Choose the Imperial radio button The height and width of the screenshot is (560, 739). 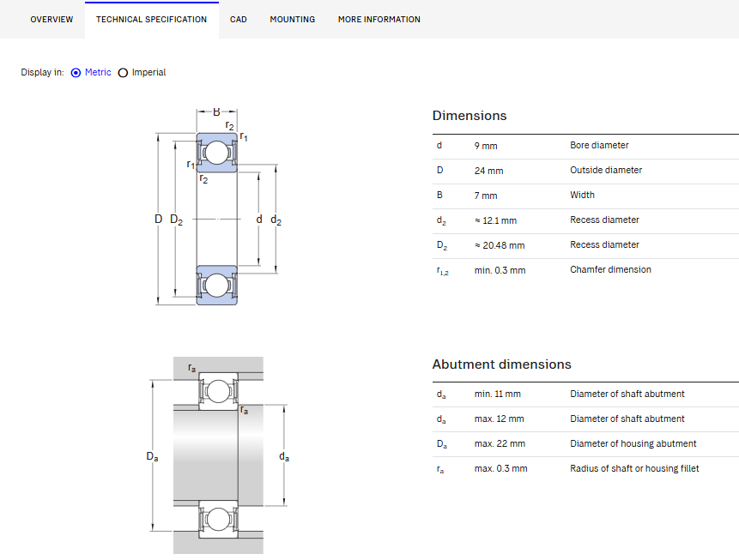tap(123, 73)
